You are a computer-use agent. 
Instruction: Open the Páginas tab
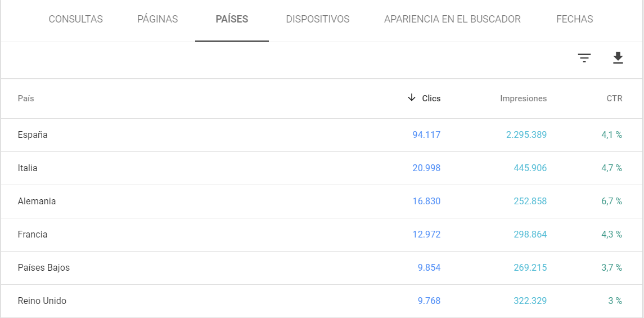(157, 19)
